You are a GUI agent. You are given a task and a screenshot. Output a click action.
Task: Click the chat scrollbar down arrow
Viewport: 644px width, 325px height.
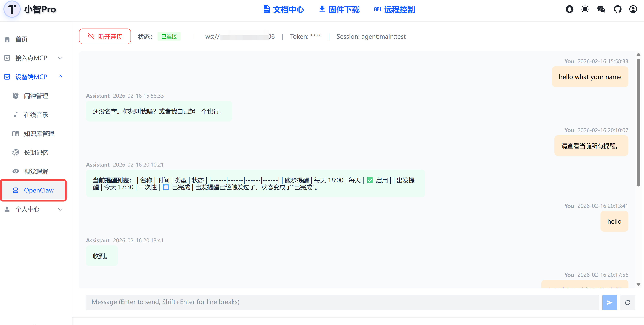tap(638, 285)
